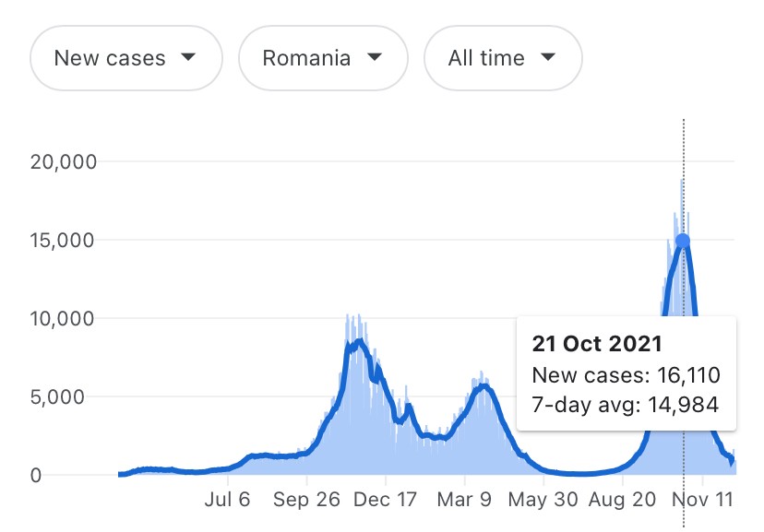Click the spring 2021 peak near Mar 9
The height and width of the screenshot is (532, 764).
[483, 386]
